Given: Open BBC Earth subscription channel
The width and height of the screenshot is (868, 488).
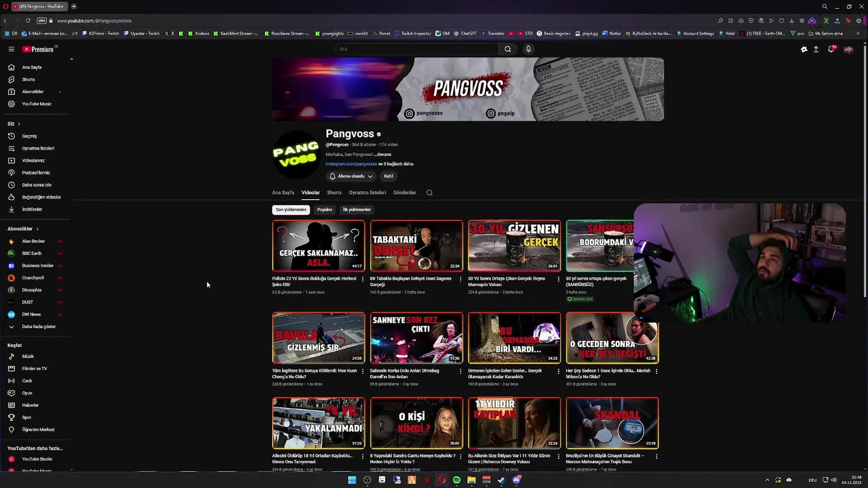Looking at the screenshot, I should pyautogui.click(x=32, y=253).
